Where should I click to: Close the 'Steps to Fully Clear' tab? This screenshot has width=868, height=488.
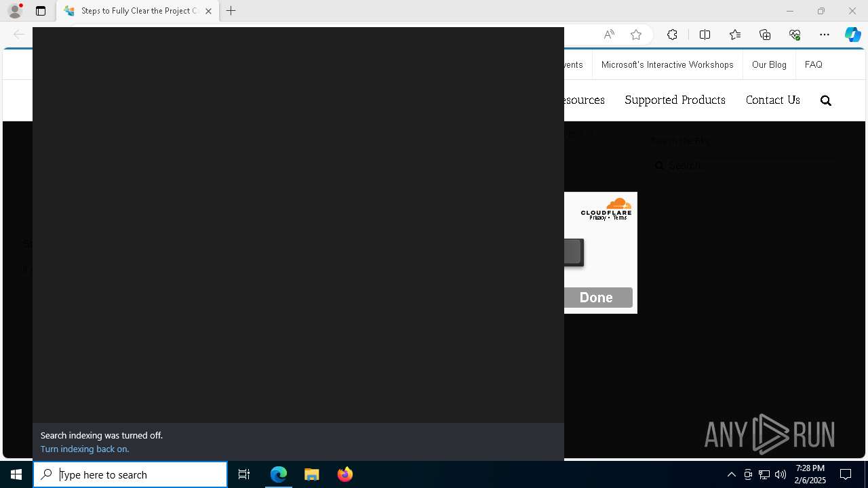click(208, 11)
